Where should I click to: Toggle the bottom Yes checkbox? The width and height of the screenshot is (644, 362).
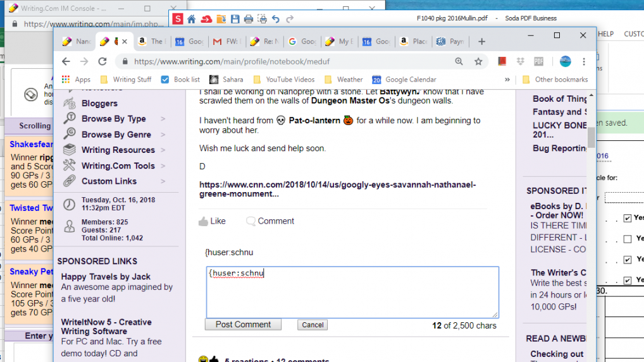pos(627,281)
